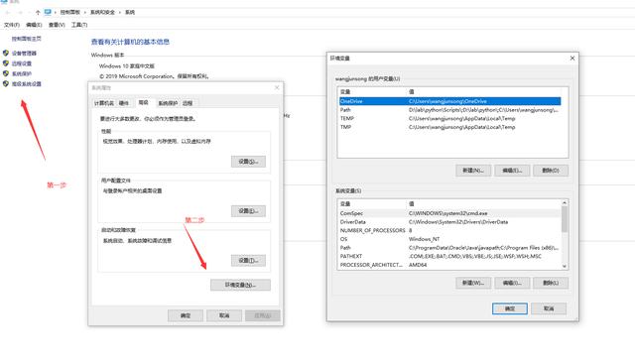Confirm with 确定 in 环境变量 dialog
Viewport: 635px width, 364px height.
(x=510, y=308)
